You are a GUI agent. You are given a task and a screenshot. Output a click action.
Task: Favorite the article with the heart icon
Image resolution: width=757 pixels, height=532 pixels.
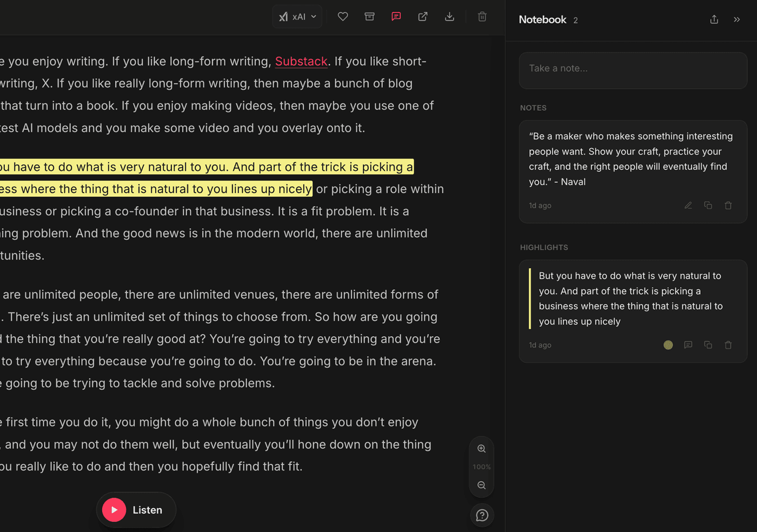click(x=343, y=17)
